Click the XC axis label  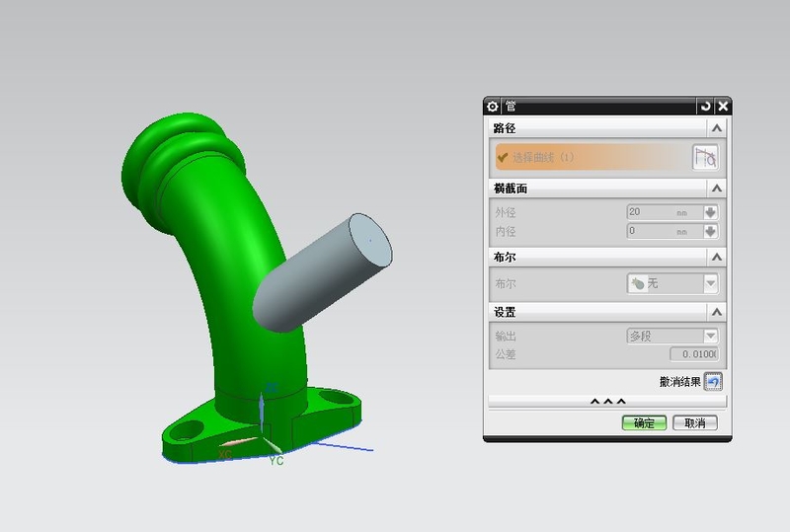[225, 454]
